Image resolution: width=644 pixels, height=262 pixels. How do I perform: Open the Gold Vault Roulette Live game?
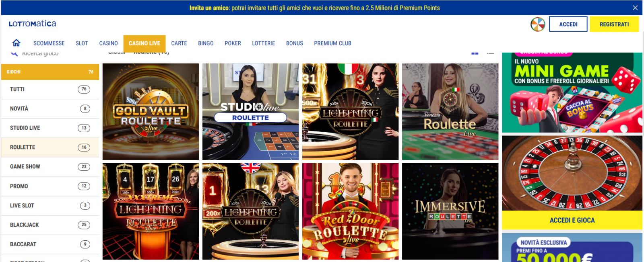pyautogui.click(x=151, y=112)
